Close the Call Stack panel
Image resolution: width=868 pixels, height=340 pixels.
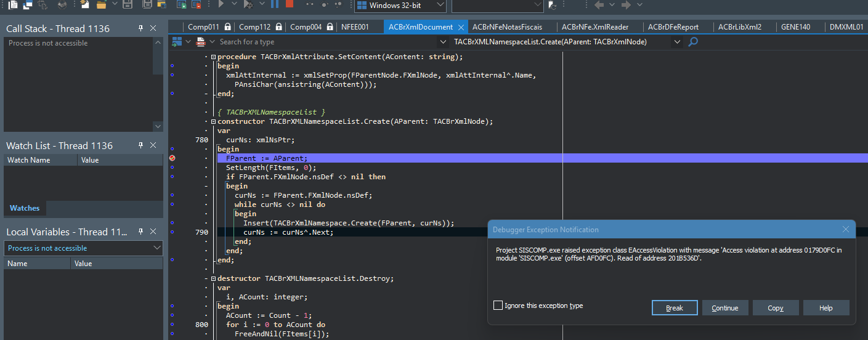(x=153, y=28)
